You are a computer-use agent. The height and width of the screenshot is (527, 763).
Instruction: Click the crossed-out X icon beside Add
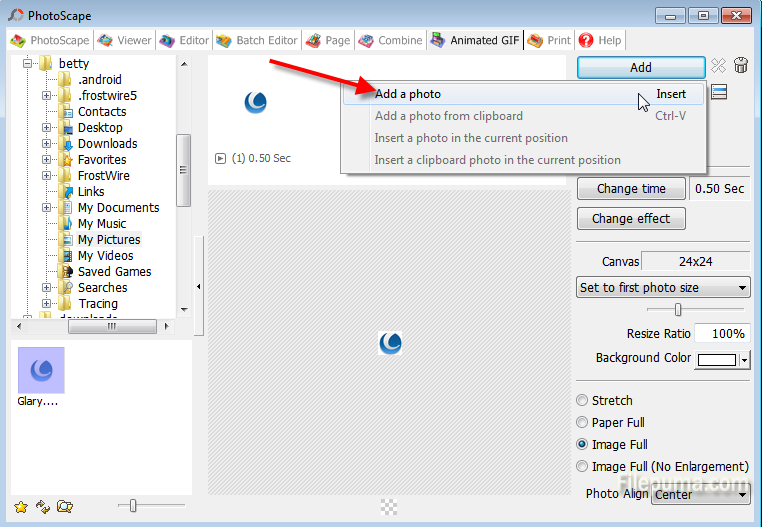coord(718,67)
